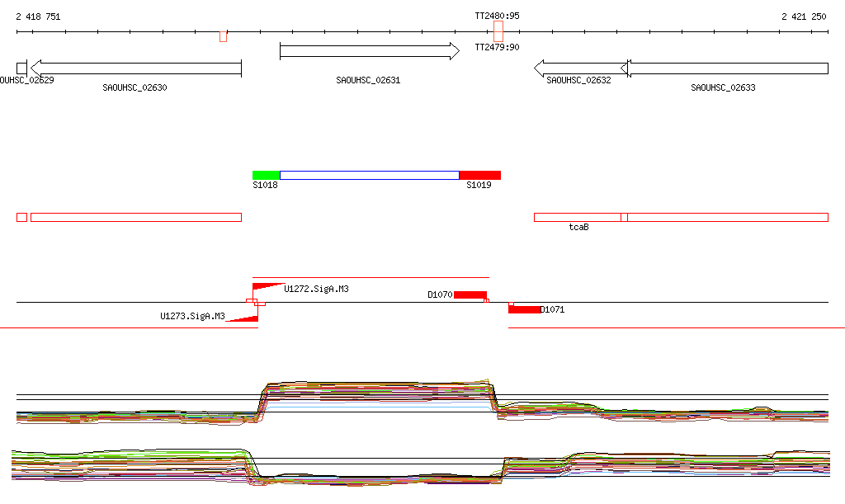Click the D1071 label
Screen dimensions: 845x504
553,309
